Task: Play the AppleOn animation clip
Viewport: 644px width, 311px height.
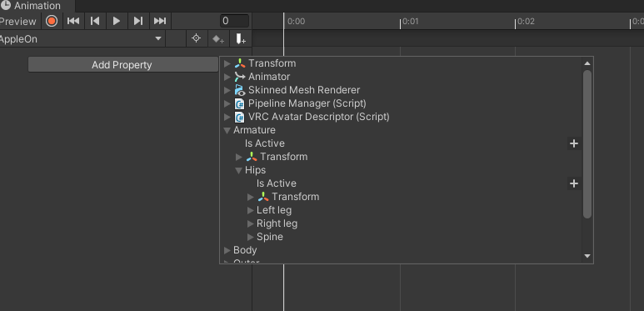Action: coord(117,21)
